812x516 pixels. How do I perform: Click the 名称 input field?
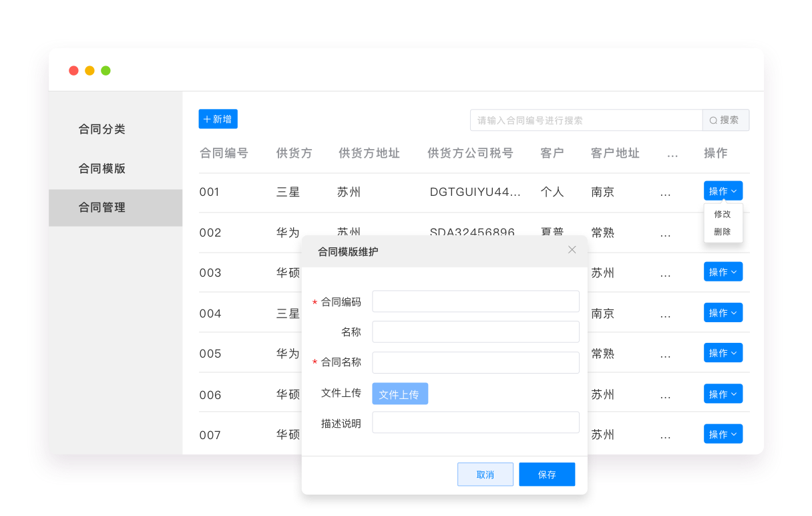coord(475,332)
